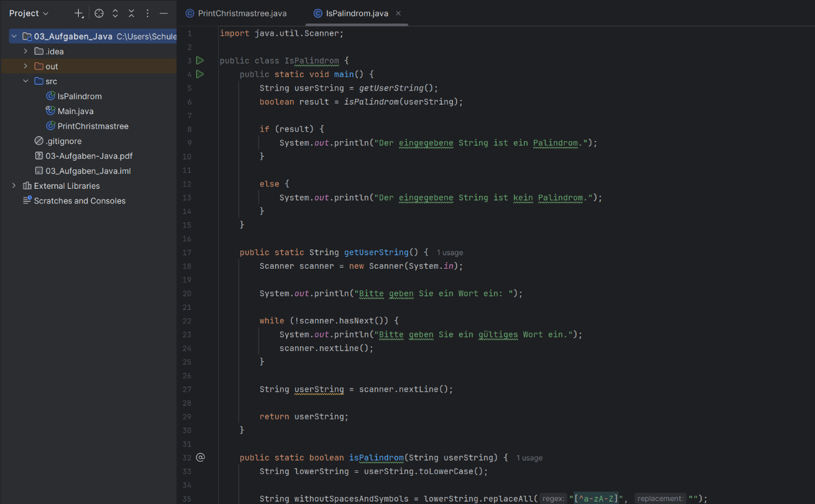Open Main.java in the project tree
Image resolution: width=815 pixels, height=504 pixels.
pos(75,111)
